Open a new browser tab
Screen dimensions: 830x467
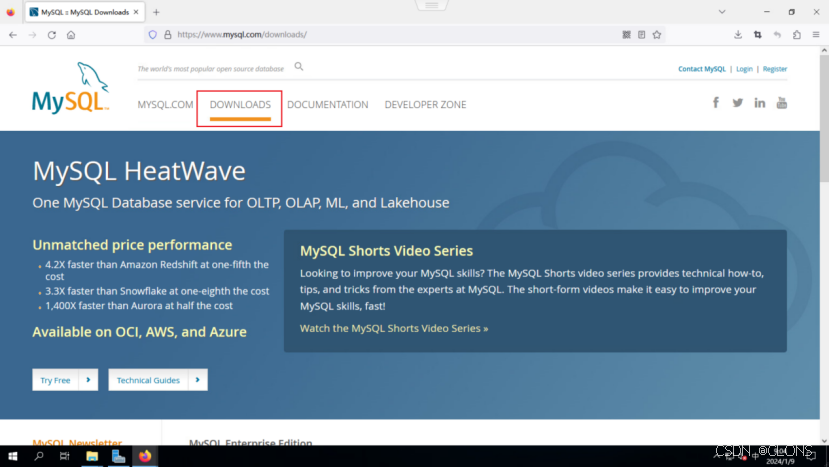[156, 12]
